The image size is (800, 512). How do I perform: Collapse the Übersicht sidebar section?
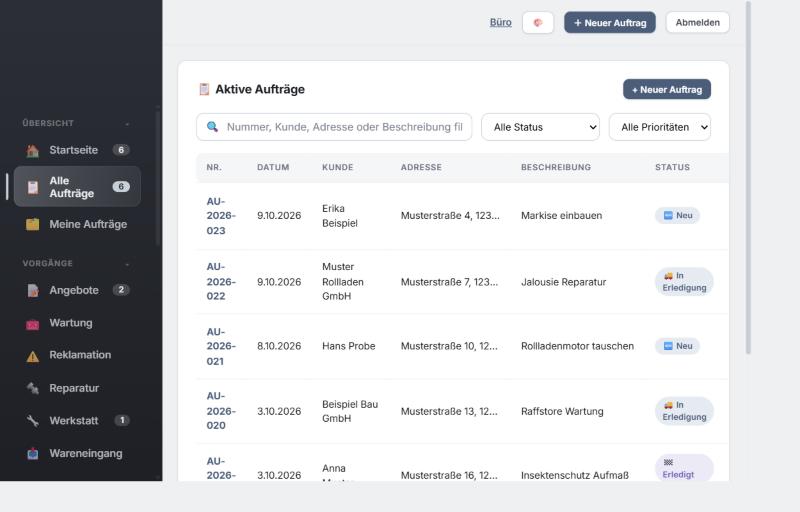pos(127,123)
